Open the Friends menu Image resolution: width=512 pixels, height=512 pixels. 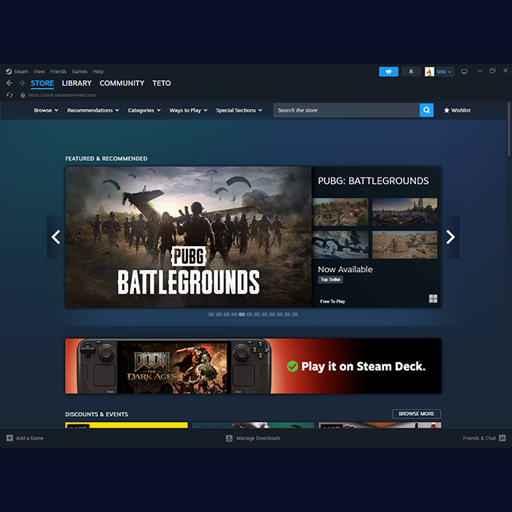pos(58,72)
